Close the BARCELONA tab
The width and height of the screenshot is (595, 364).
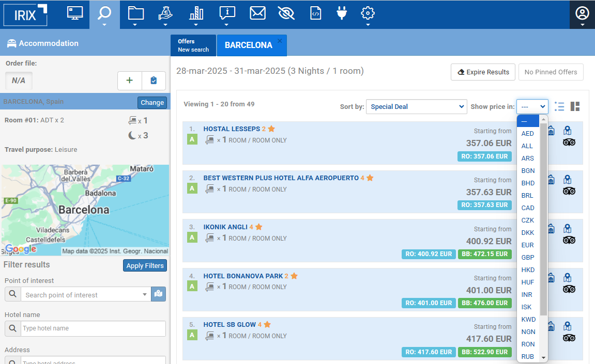click(280, 41)
